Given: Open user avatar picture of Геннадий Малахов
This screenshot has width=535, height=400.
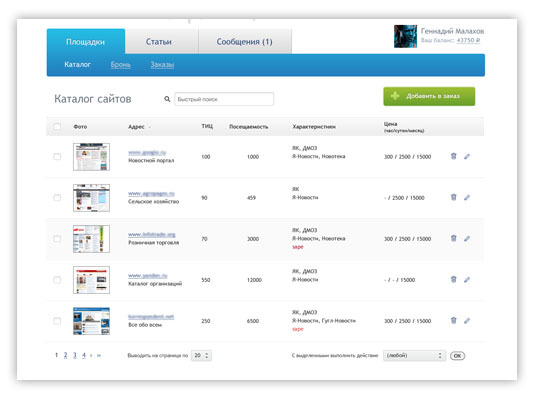Looking at the screenshot, I should (x=405, y=36).
